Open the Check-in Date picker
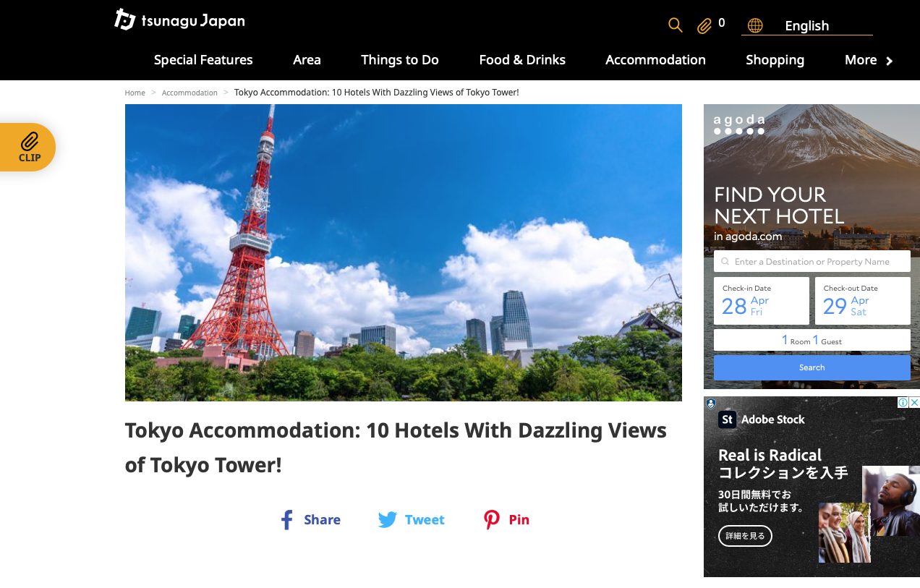The width and height of the screenshot is (920, 588). point(761,301)
